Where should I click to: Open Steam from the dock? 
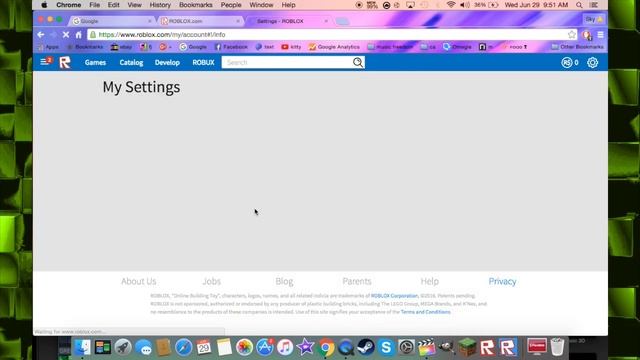pyautogui.click(x=366, y=347)
